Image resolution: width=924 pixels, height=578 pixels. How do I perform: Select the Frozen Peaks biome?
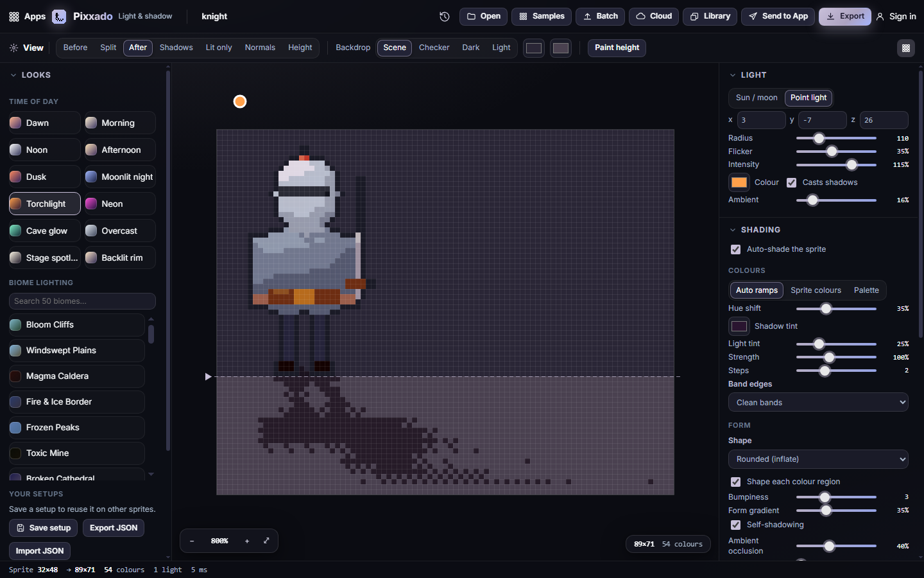tap(76, 427)
